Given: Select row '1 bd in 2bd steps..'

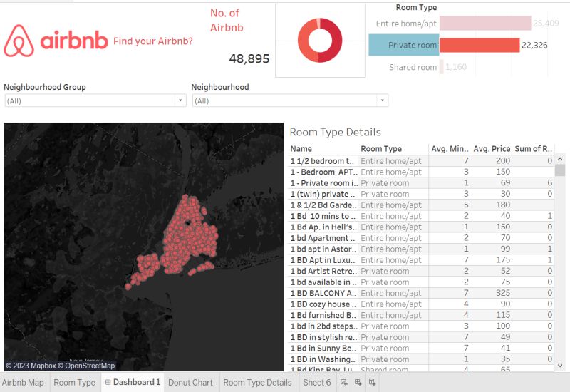Looking at the screenshot, I should (x=422, y=326).
